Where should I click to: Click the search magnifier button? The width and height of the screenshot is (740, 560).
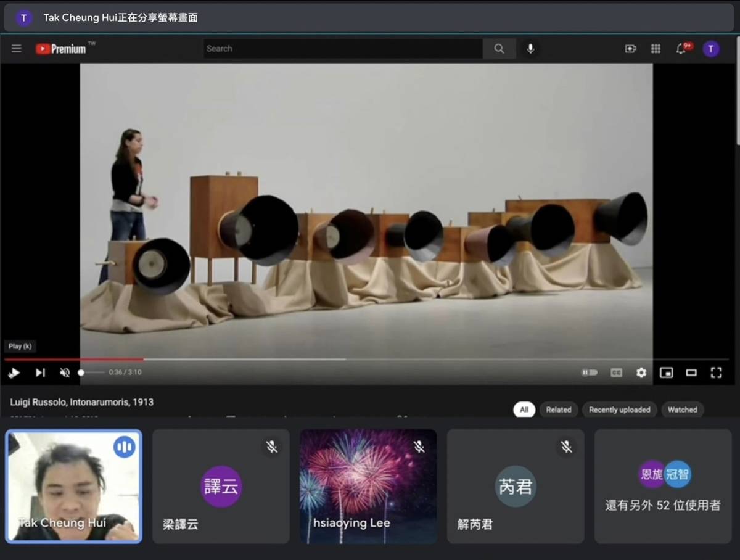coord(499,49)
